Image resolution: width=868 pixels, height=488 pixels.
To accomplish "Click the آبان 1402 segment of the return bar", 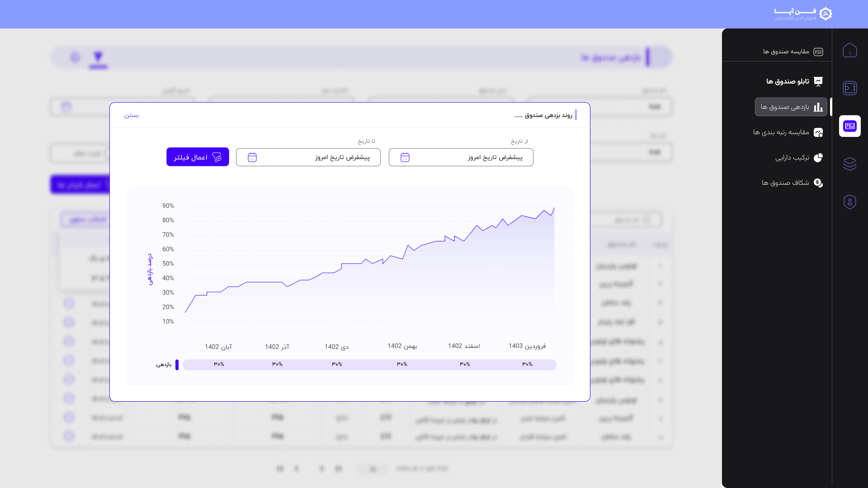I will [x=219, y=365].
